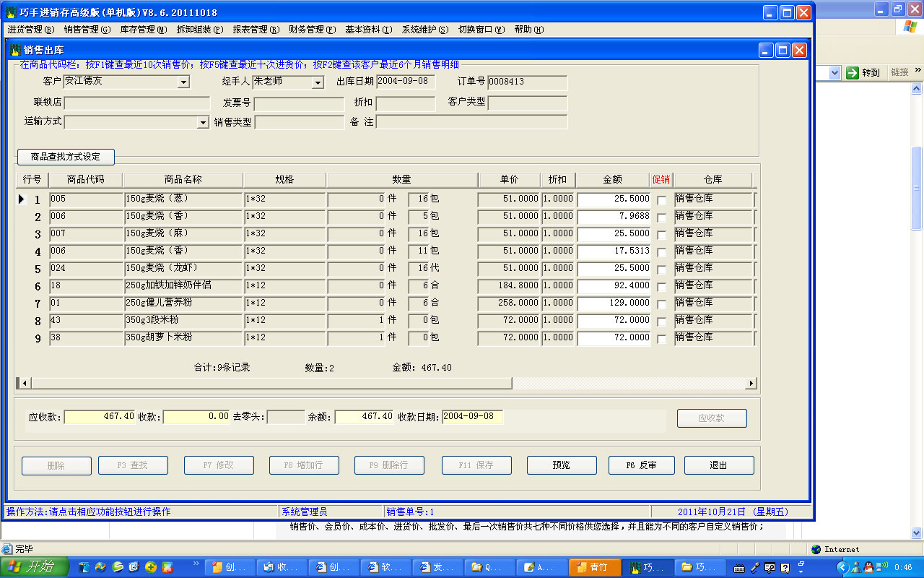
Task: Toggle 促销 checkbox on row 5
Action: click(661, 269)
